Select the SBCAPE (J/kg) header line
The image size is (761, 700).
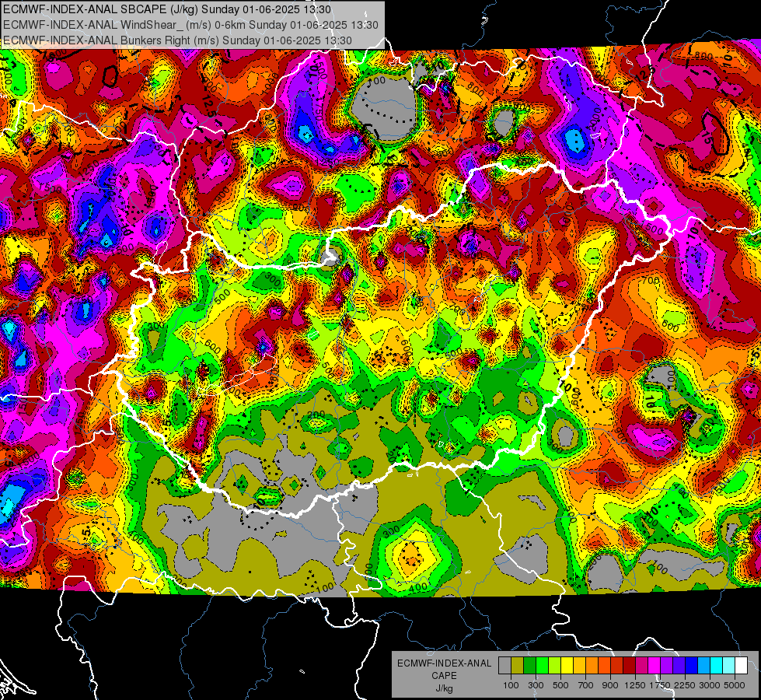[x=167, y=9]
